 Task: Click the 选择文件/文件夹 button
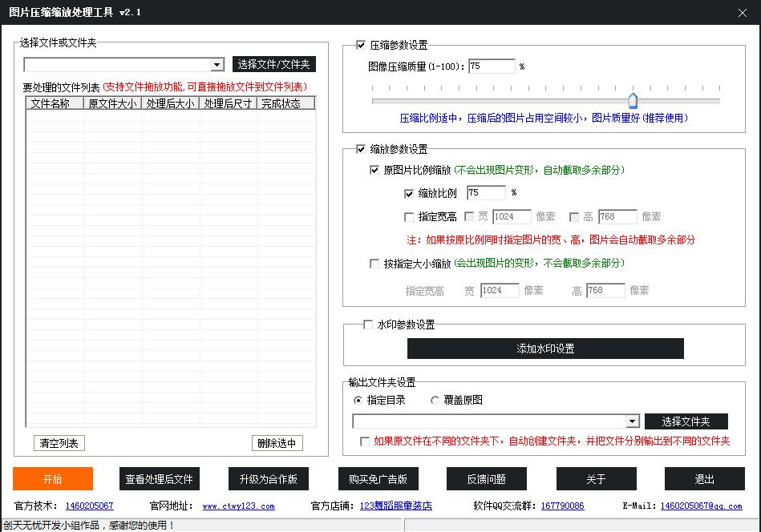point(273,65)
